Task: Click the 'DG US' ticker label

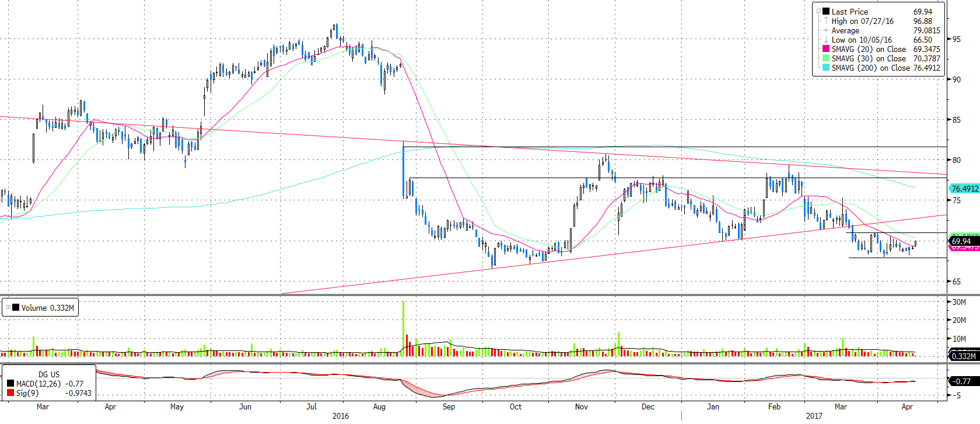Action: tap(49, 374)
